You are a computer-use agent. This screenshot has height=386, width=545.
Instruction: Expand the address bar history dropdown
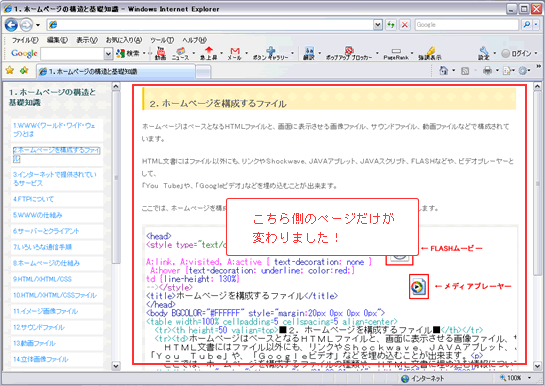pyautogui.click(x=378, y=25)
